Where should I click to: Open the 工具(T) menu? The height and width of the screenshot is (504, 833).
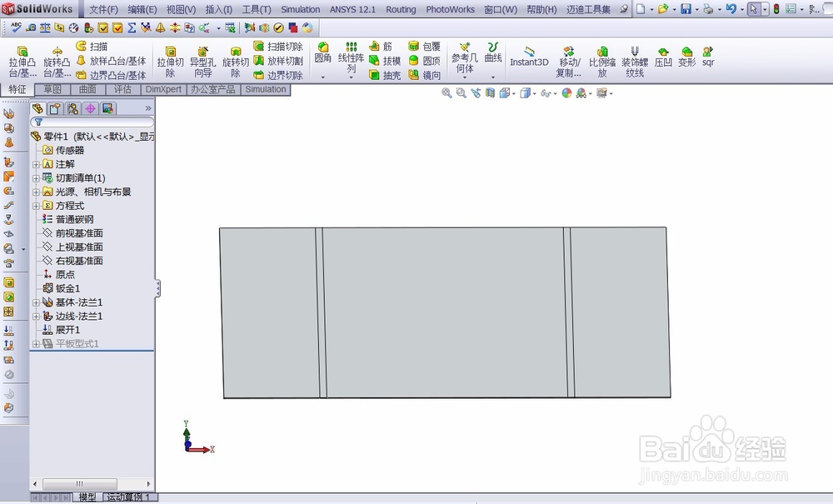257,9
